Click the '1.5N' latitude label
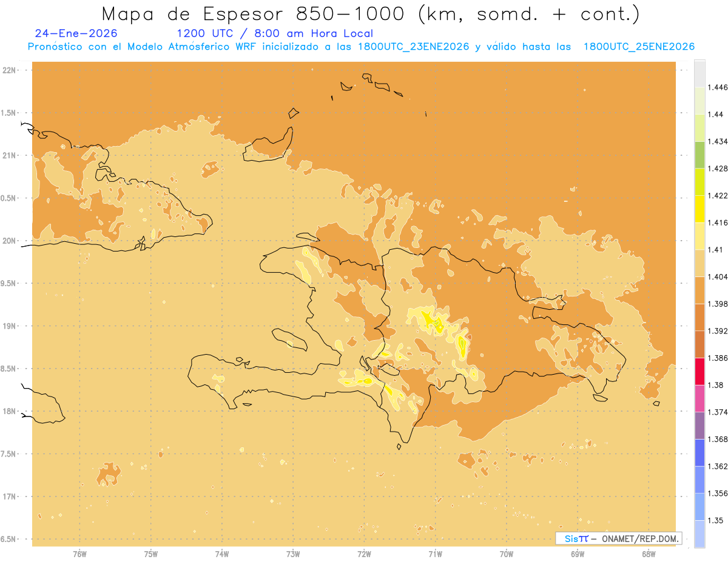This screenshot has height=562, width=728. pyautogui.click(x=8, y=113)
